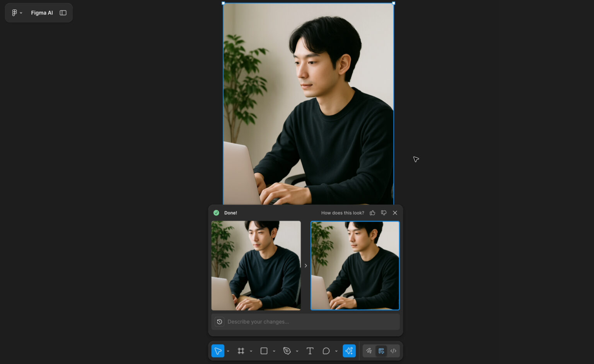
Task: Select the Rectangle tool
Action: tap(264, 351)
